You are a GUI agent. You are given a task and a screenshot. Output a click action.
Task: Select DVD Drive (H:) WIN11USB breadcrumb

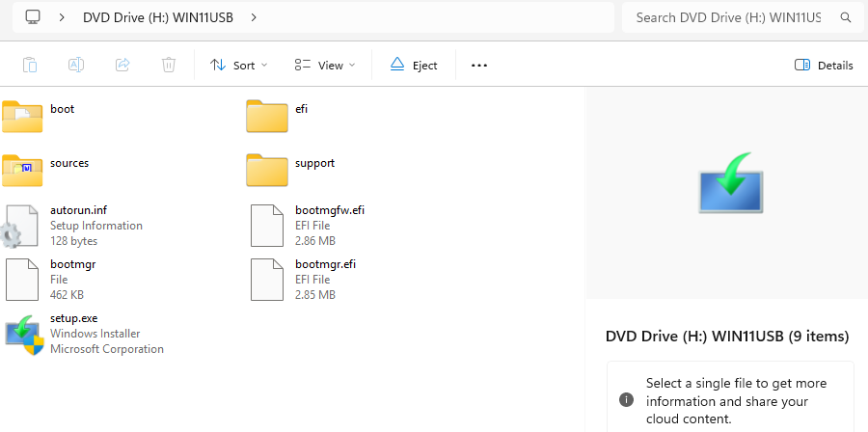pyautogui.click(x=158, y=17)
